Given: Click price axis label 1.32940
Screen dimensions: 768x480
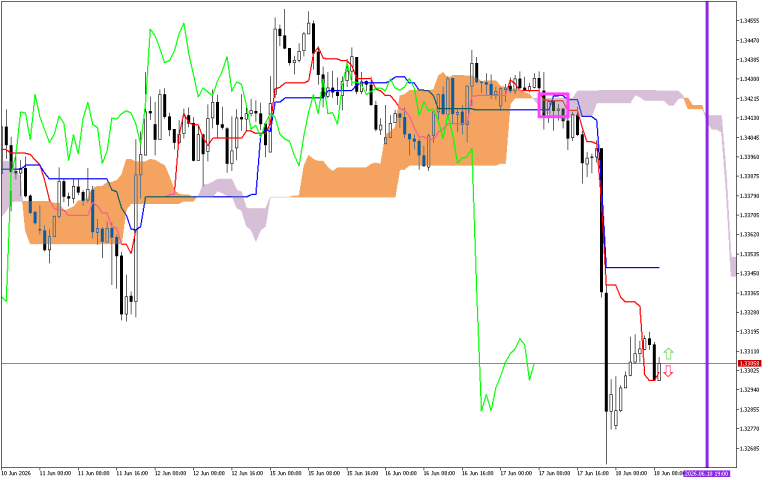Looking at the screenshot, I should pyautogui.click(x=750, y=390).
